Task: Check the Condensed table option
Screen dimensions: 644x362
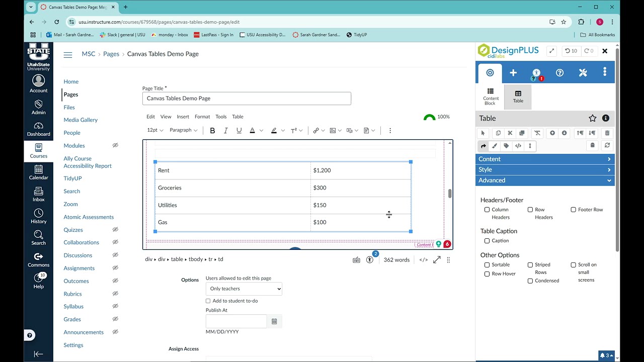Action: pyautogui.click(x=530, y=281)
